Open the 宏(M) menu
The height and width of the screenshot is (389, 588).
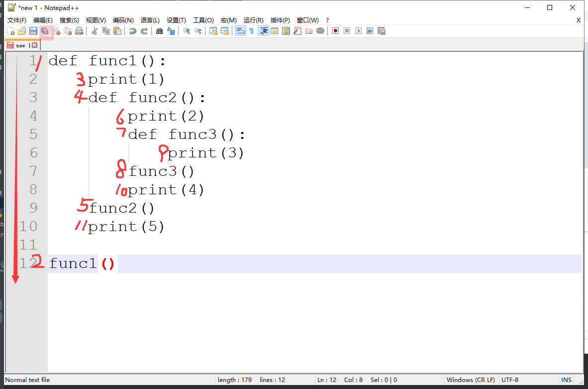[x=229, y=20]
